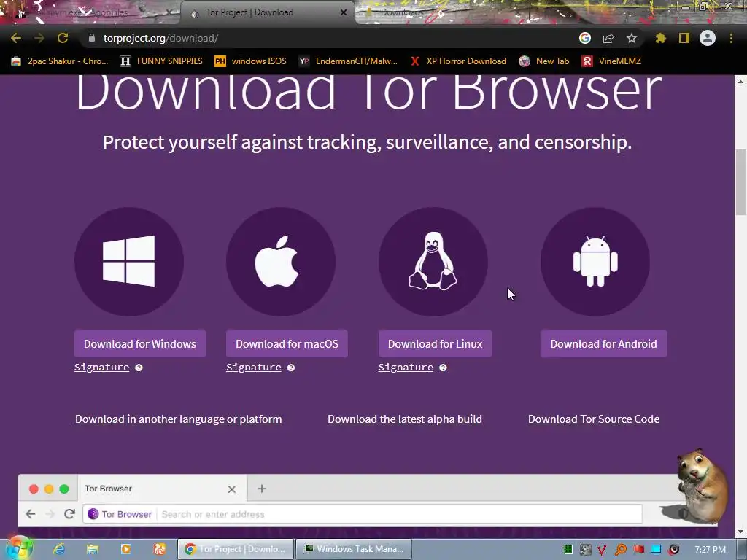Viewport: 747px width, 560px height.
Task: Click the address bar URL torproject.org/download/
Action: coord(160,38)
